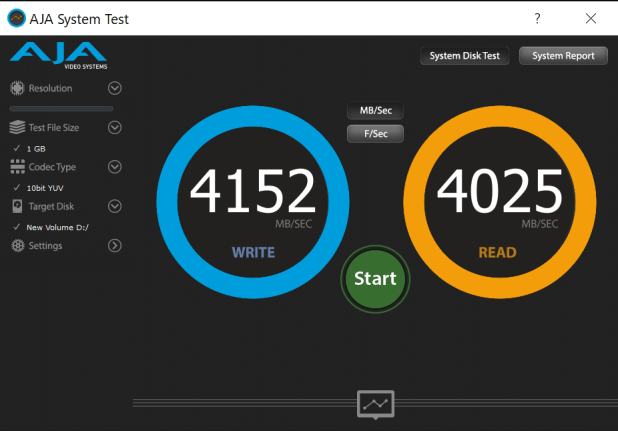Click the Test File Size label
618x431 pixels.
point(54,128)
